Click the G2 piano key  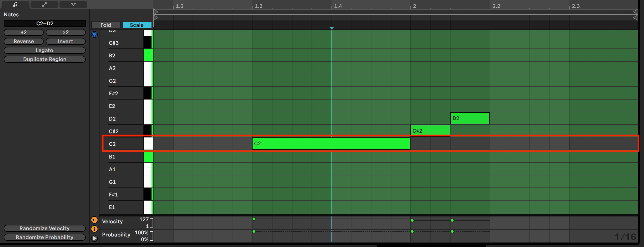pyautogui.click(x=148, y=81)
